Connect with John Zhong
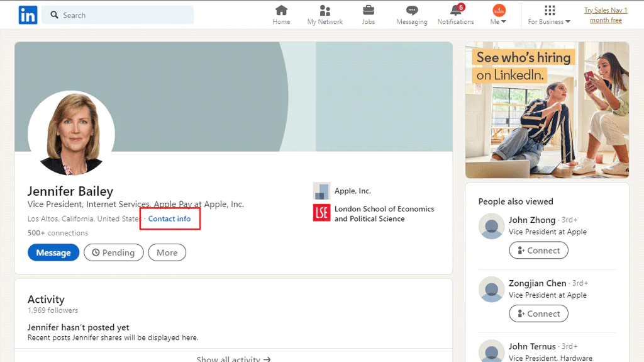Screen dimensions: 644x362 coord(538,251)
